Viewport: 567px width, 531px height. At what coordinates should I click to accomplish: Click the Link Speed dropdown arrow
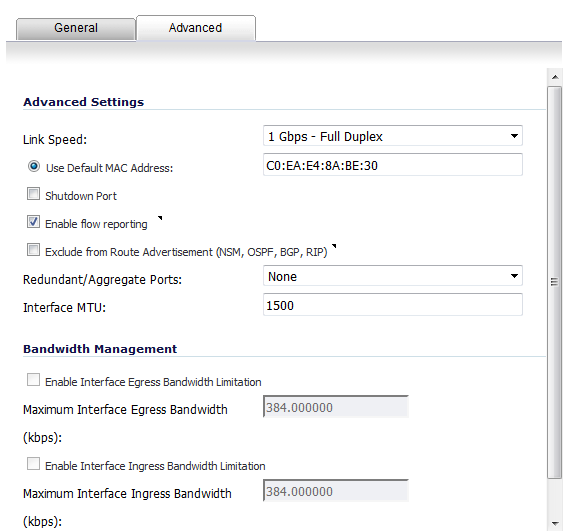click(514, 136)
